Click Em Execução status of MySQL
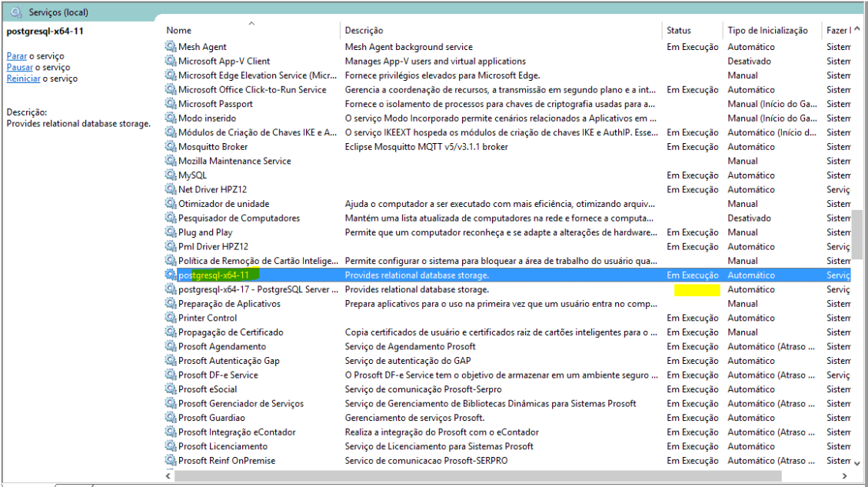The width and height of the screenshot is (868, 487). (693, 175)
